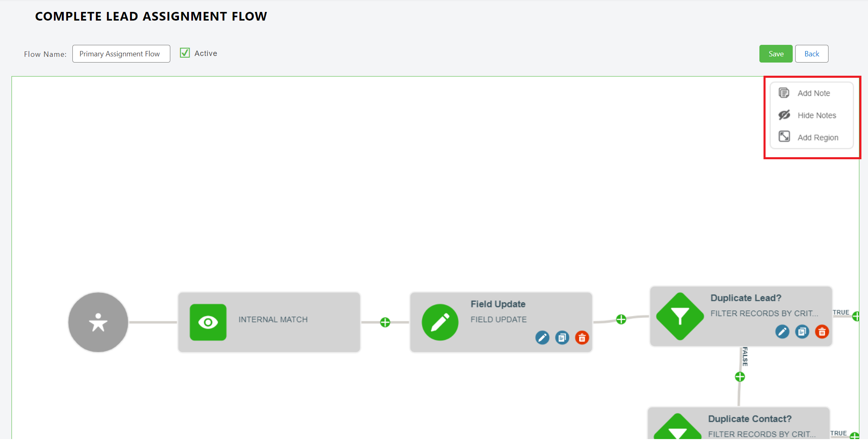Click the Flow Name input field
868x444 pixels.
click(x=121, y=54)
